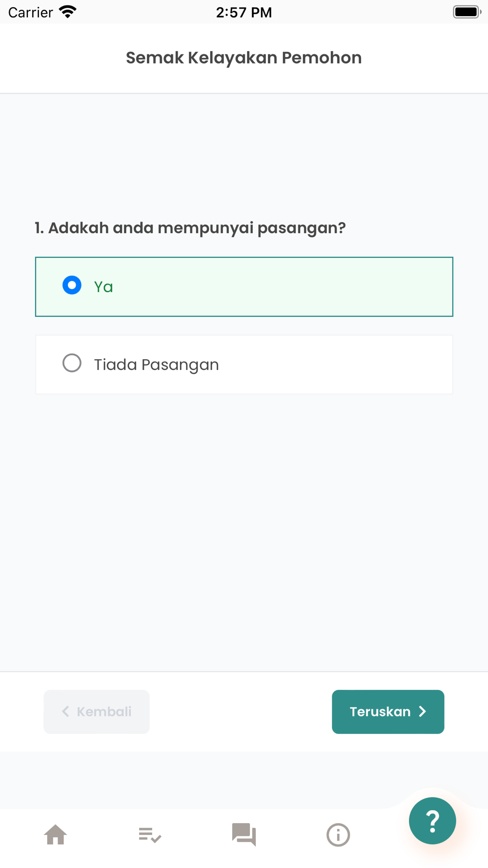Click the chevron arrow inside Teruskan
The image size is (488, 868).
pyautogui.click(x=423, y=712)
